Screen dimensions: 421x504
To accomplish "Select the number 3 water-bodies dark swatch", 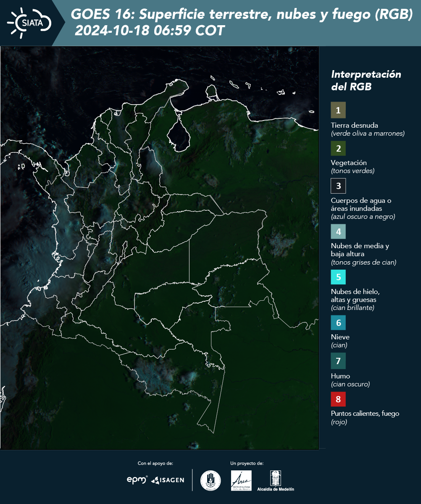I will pyautogui.click(x=338, y=186).
